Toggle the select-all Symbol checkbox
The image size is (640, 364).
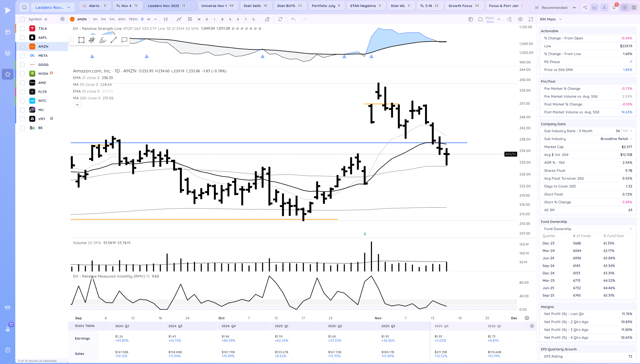coord(22,19)
